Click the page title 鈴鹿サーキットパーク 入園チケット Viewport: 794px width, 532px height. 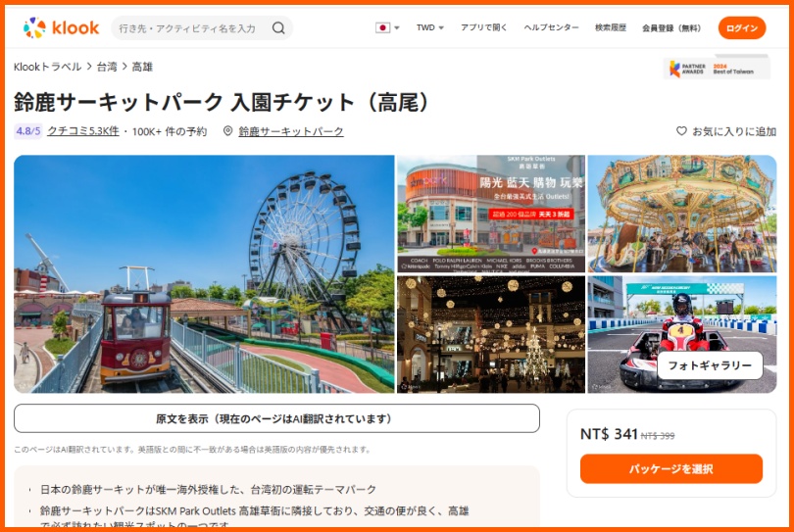[x=222, y=102]
